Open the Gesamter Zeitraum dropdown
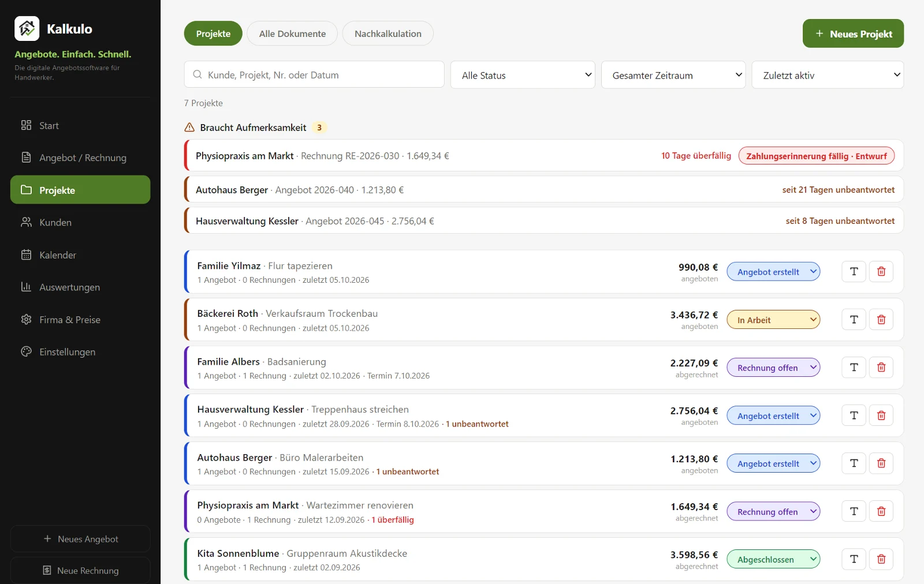 pyautogui.click(x=673, y=75)
